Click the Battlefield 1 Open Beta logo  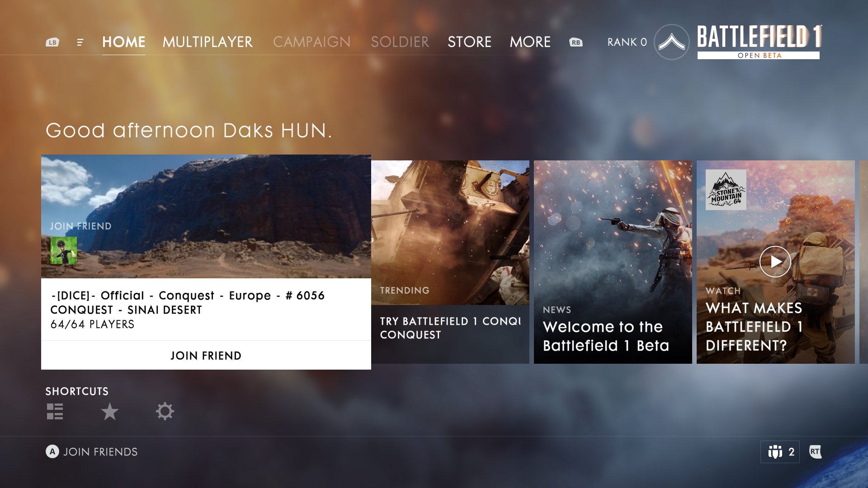[759, 42]
